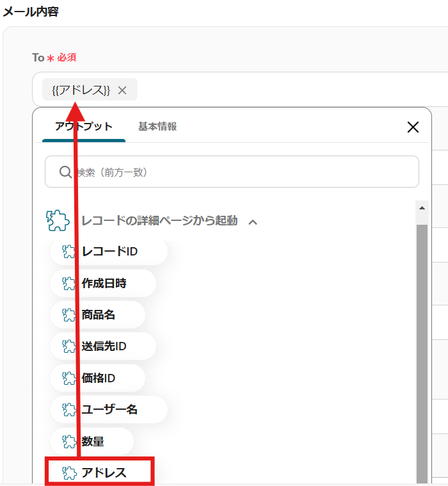This screenshot has width=448, height=486.
Task: Click the scrollbar up arrow
Action: click(x=422, y=208)
